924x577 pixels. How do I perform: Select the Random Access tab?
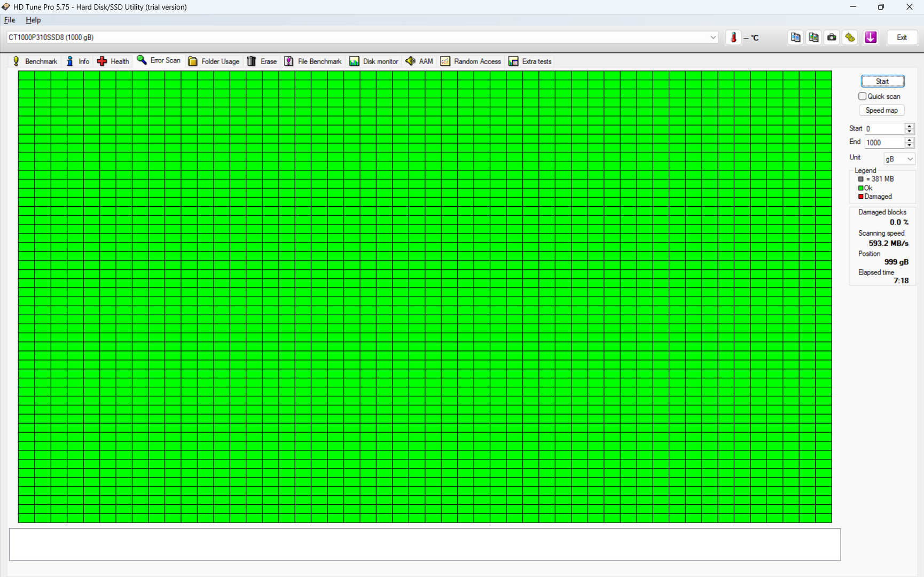click(471, 61)
